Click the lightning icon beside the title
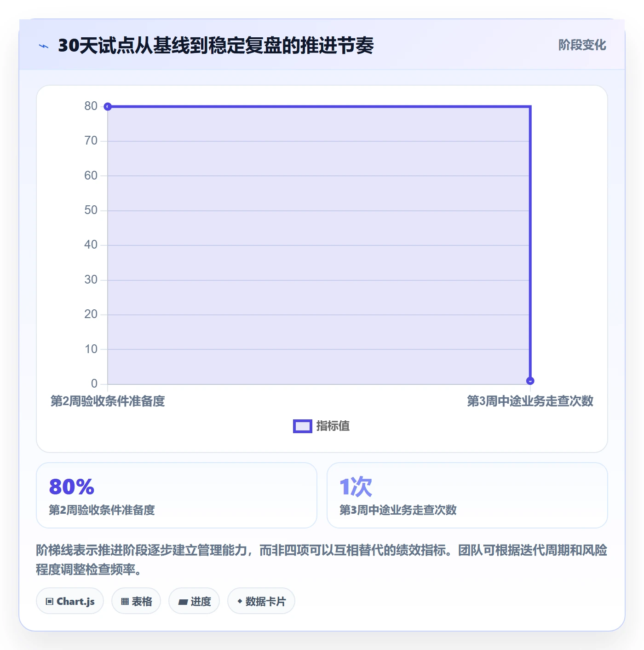This screenshot has width=644, height=650. [x=44, y=46]
